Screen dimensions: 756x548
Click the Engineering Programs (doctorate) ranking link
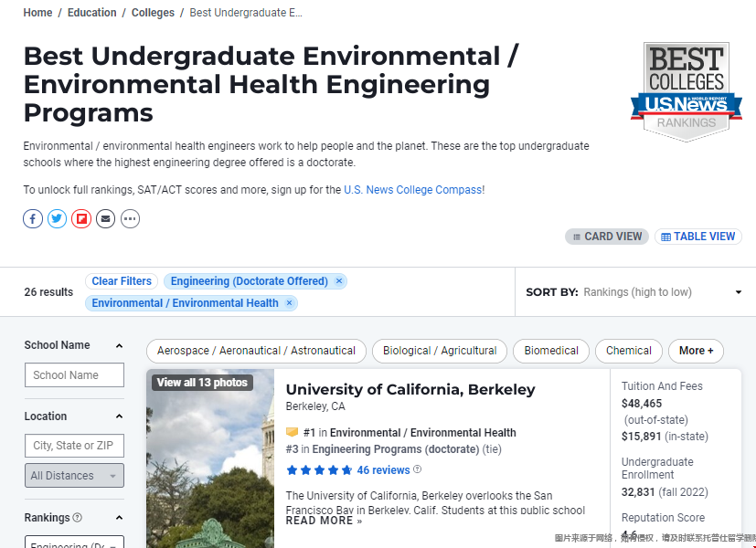click(395, 449)
